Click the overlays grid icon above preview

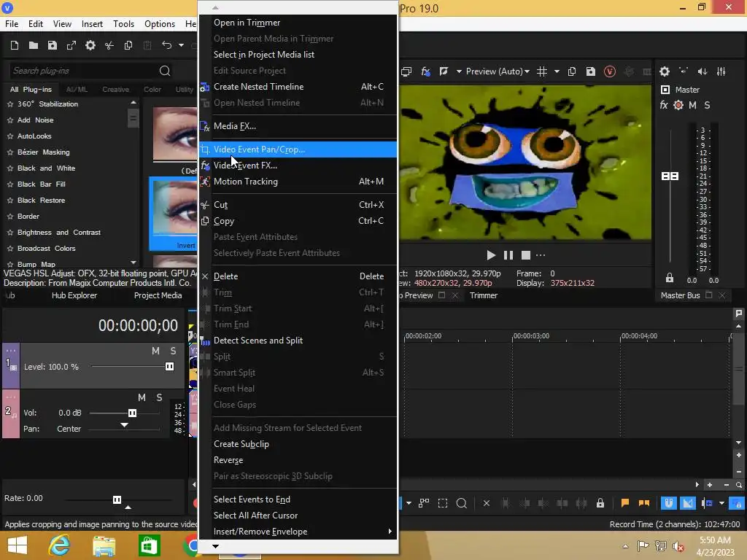tap(542, 71)
